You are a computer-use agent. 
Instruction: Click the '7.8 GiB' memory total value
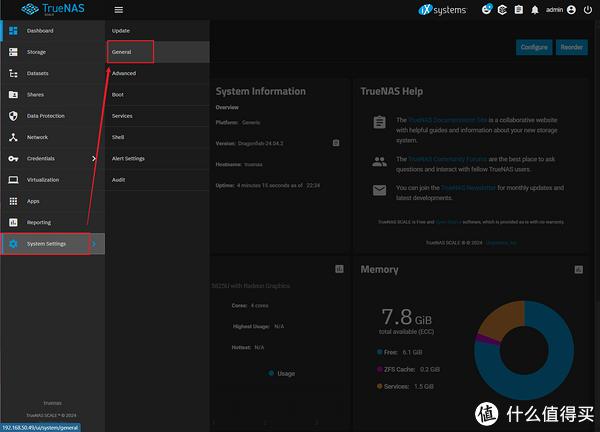point(406,317)
